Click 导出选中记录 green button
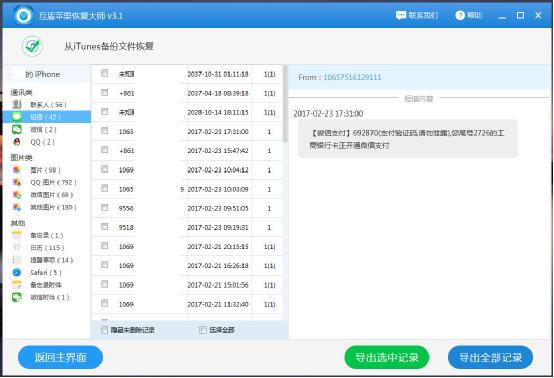 387,357
